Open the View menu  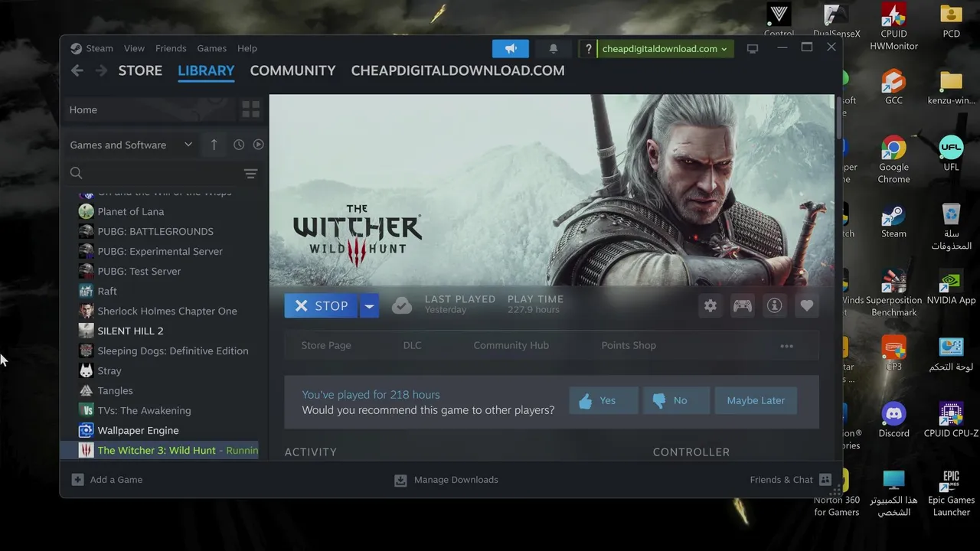tap(134, 48)
